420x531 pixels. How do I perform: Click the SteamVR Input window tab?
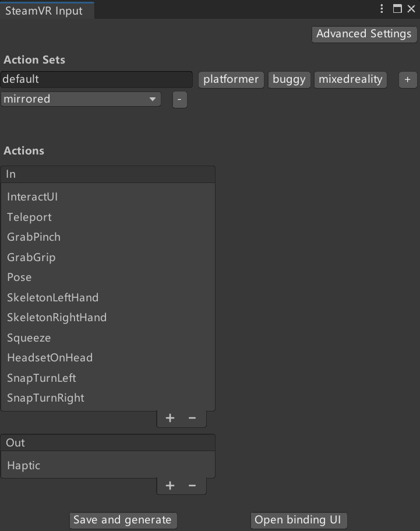click(x=47, y=10)
